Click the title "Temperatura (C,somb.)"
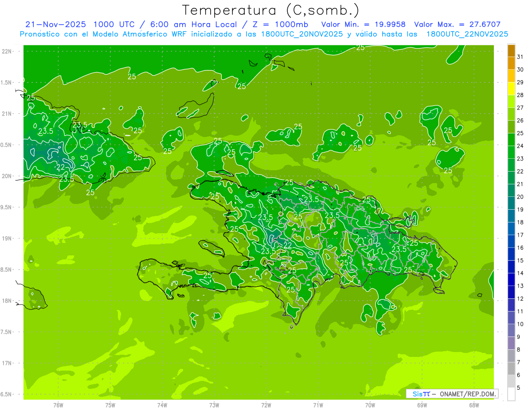The width and height of the screenshot is (532, 411). click(271, 11)
